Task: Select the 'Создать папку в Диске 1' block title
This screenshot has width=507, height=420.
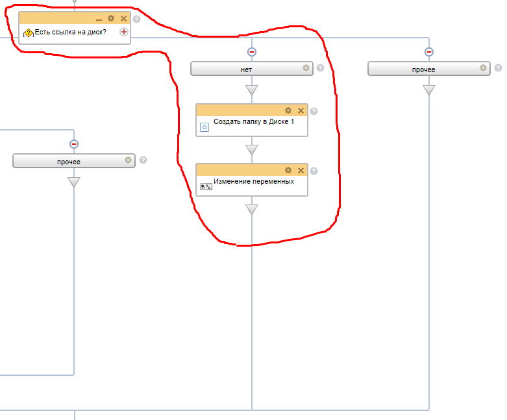Action: click(x=250, y=122)
